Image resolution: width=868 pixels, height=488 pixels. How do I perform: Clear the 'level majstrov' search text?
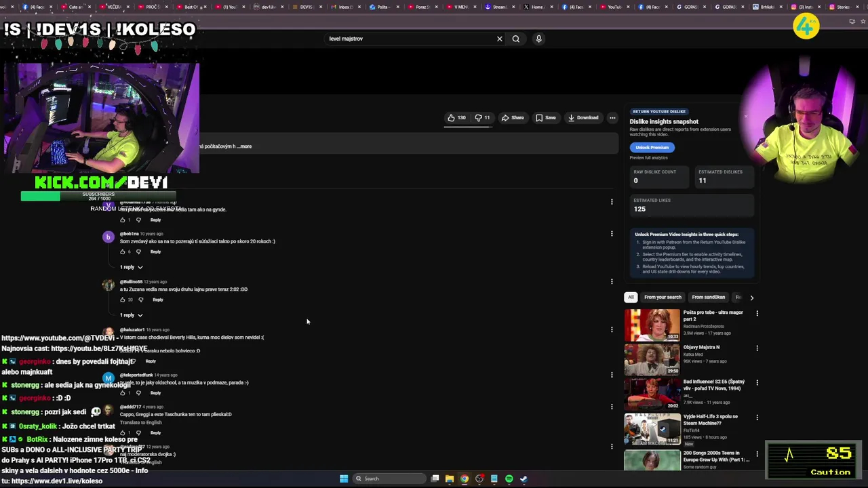click(x=500, y=39)
